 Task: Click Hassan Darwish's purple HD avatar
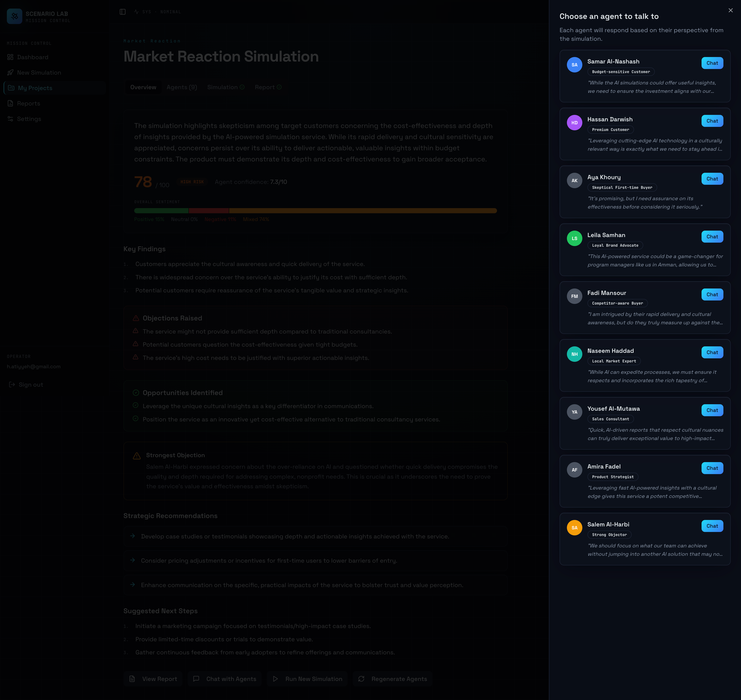[574, 123]
